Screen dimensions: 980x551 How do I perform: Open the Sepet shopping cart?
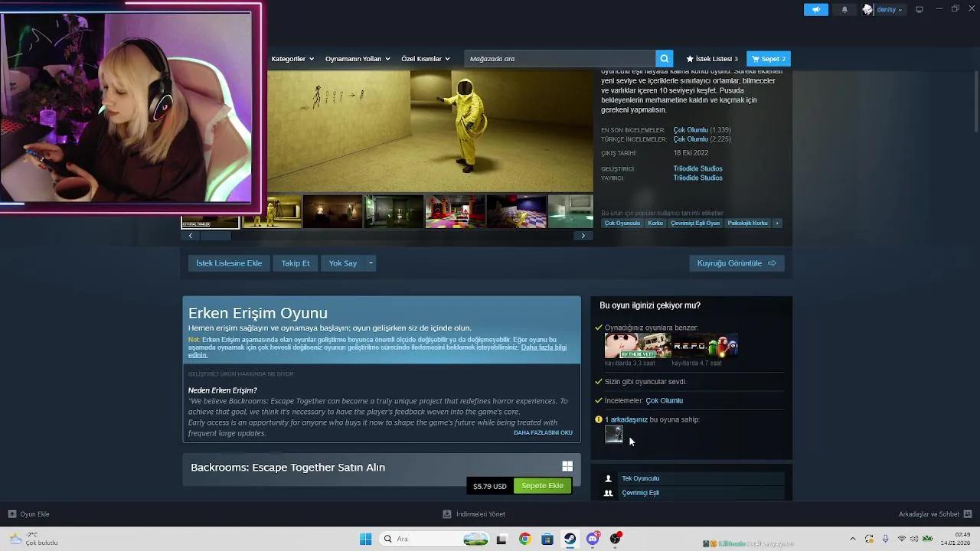point(769,59)
